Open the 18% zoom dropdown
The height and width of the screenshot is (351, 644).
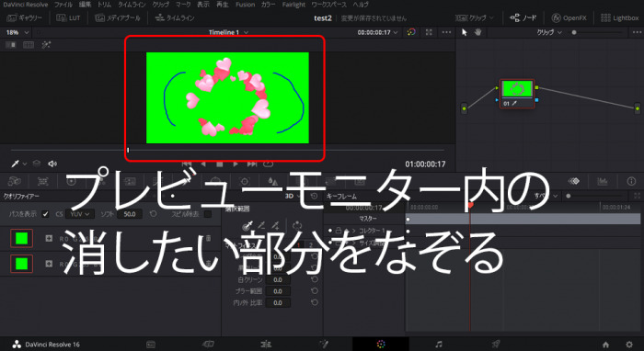tap(17, 32)
